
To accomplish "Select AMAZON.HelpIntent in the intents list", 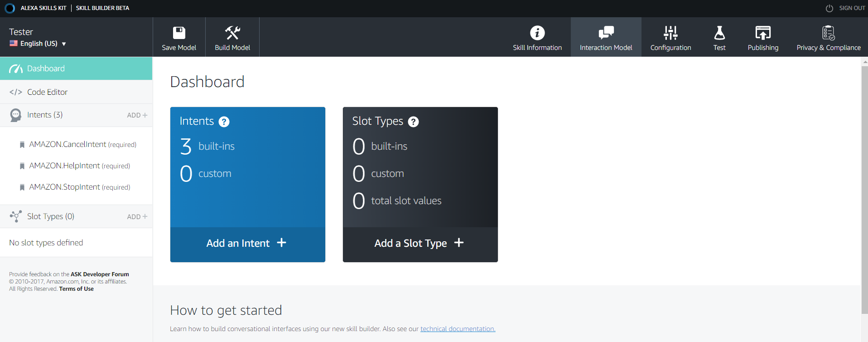I will 64,166.
